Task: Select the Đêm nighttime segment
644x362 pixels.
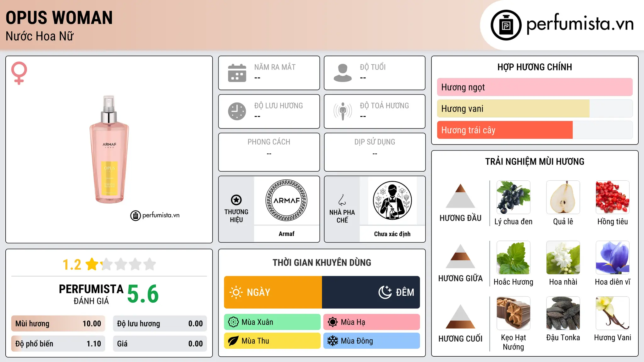Action: 371,292
